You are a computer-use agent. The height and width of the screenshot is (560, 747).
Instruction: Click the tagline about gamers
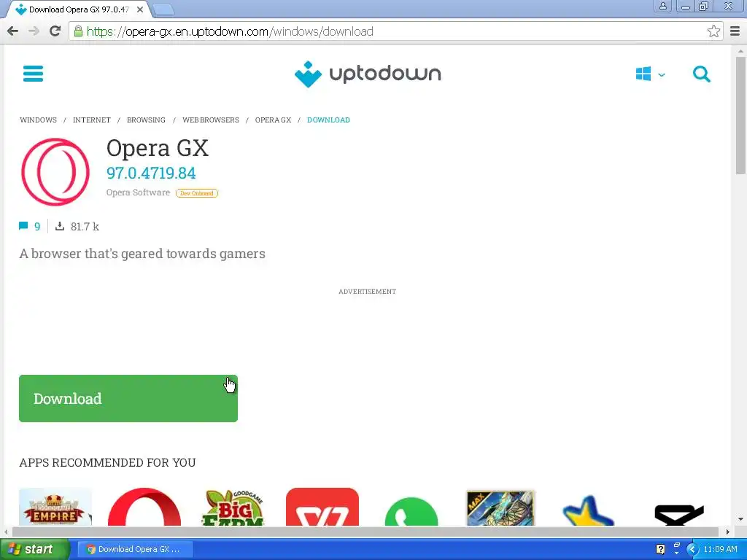pos(142,253)
